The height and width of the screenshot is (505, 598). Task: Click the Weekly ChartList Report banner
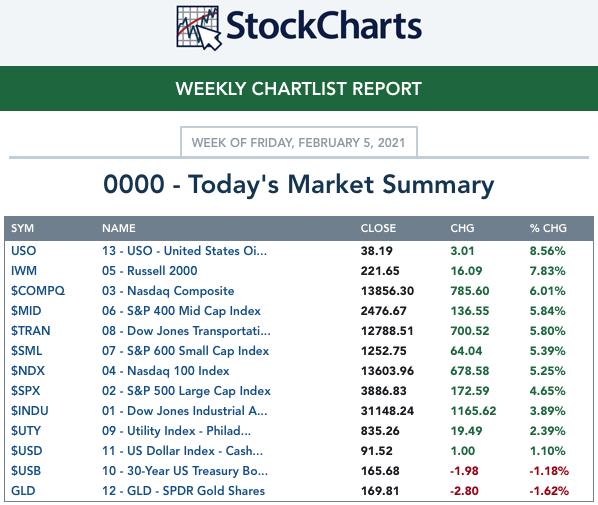coord(299,88)
